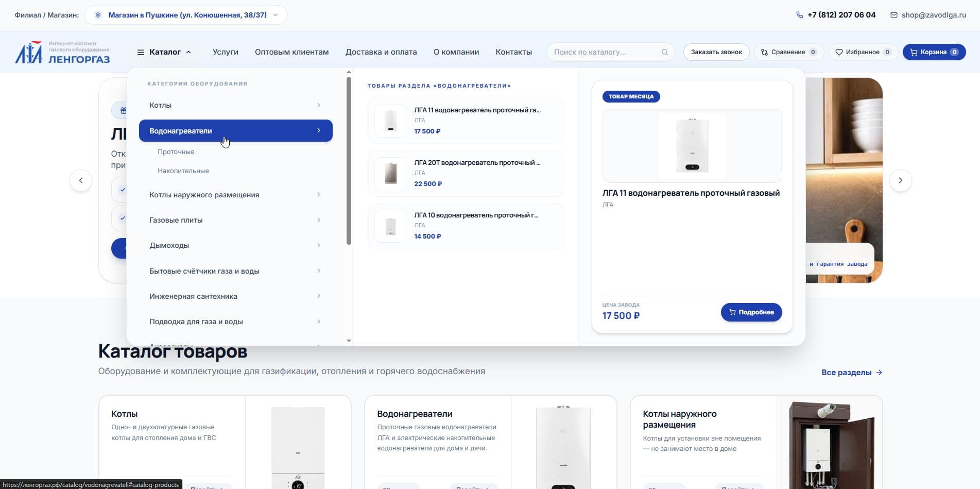This screenshot has width=980, height=489.
Task: Open the ЛГА 20Т water heater product thumbnail
Action: click(x=390, y=174)
